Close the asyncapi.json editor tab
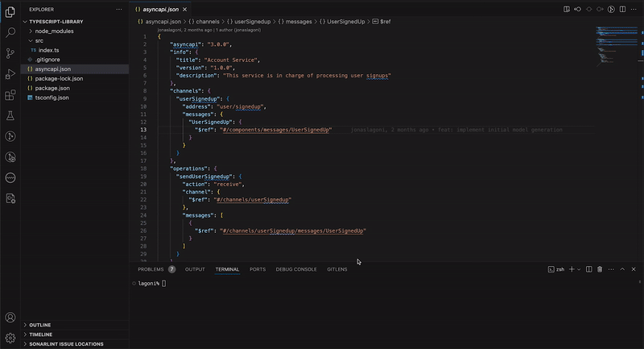 [x=185, y=9]
